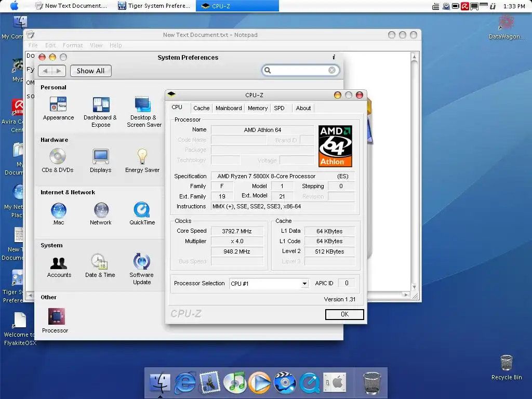Click the 1:33 PM clock
The image size is (532, 399).
tap(514, 6)
